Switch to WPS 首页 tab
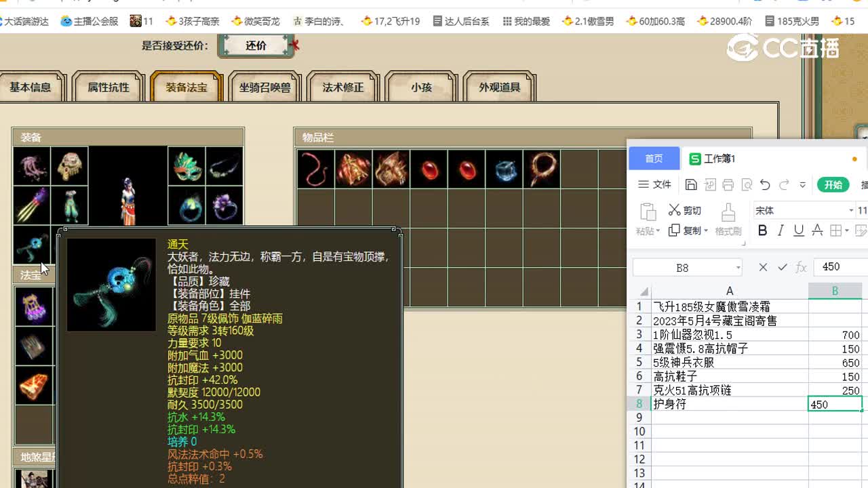The height and width of the screenshot is (488, 868). (x=654, y=158)
